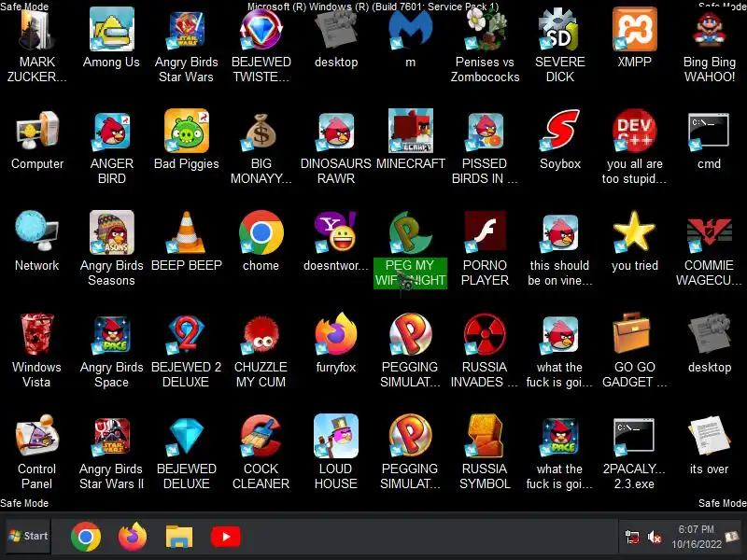This screenshot has height=560, width=747.
Task: Click the 'you tried' gold star icon
Action: coord(635,232)
